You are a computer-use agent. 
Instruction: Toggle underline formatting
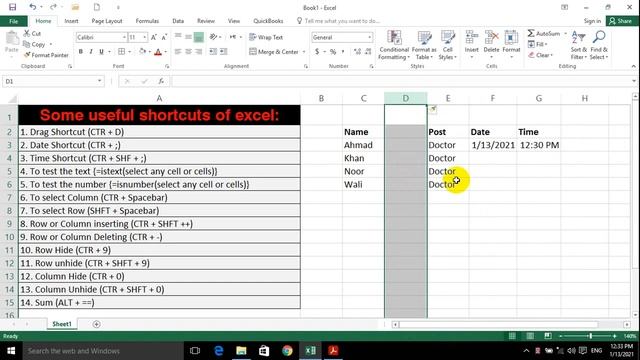coord(101,51)
